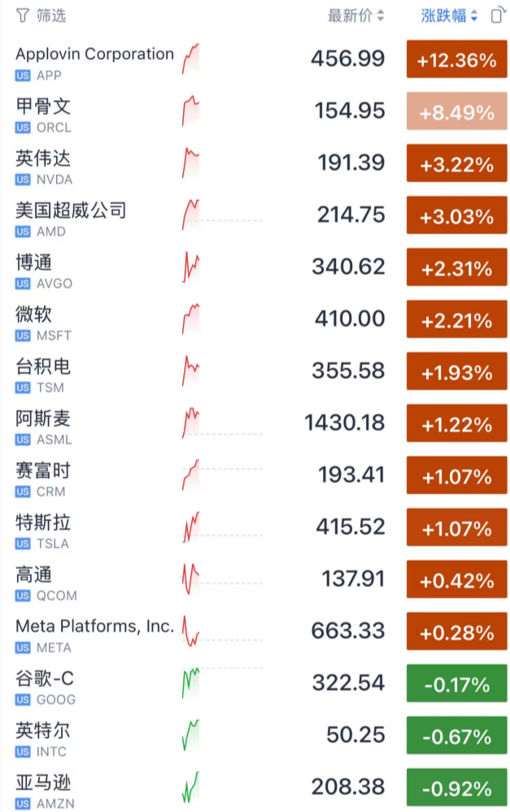Click the 阿斯麦 latest price 1430.18
The image size is (510, 812).
coord(344,423)
